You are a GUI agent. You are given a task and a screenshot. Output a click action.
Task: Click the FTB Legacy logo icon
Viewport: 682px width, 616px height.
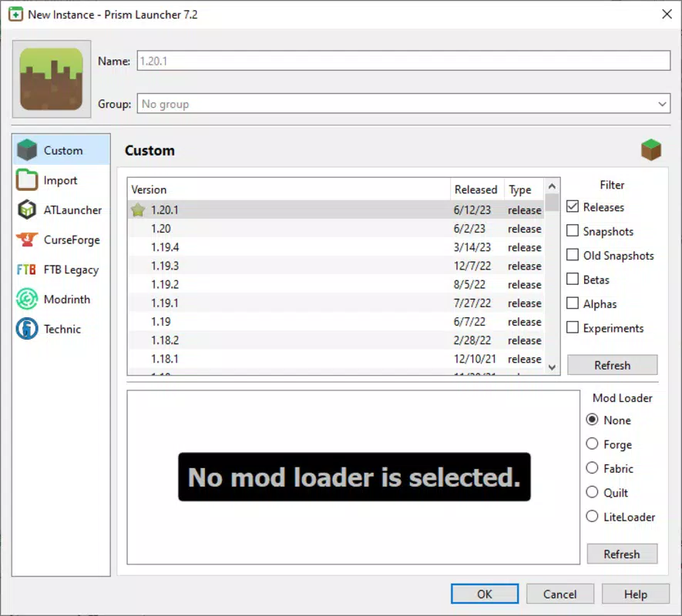(x=26, y=269)
